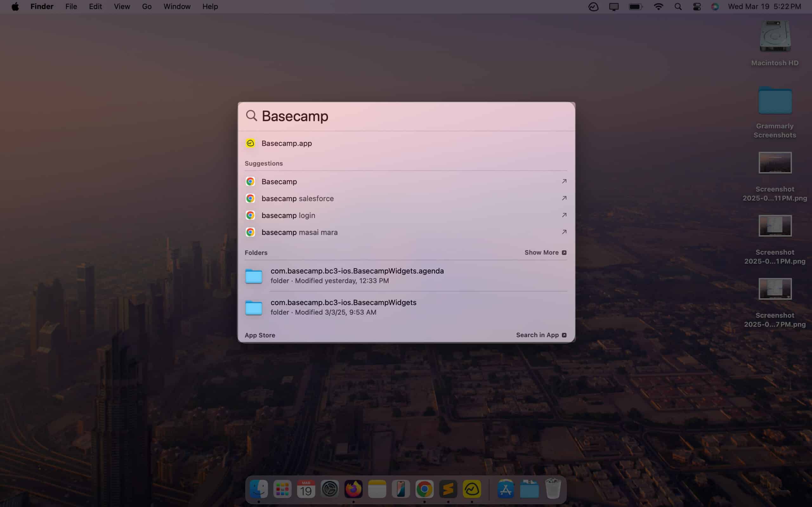This screenshot has height=507, width=812.
Task: Click App Store link at bottom
Action: (x=259, y=335)
